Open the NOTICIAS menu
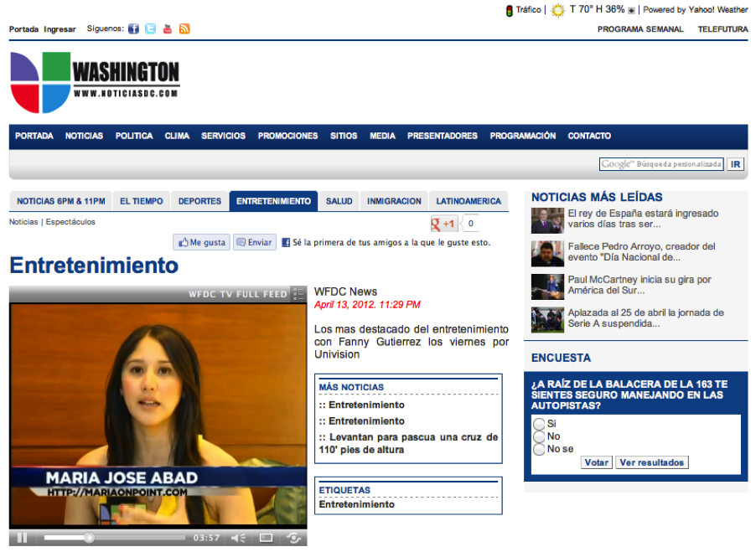This screenshot has height=552, width=756. coord(85,136)
